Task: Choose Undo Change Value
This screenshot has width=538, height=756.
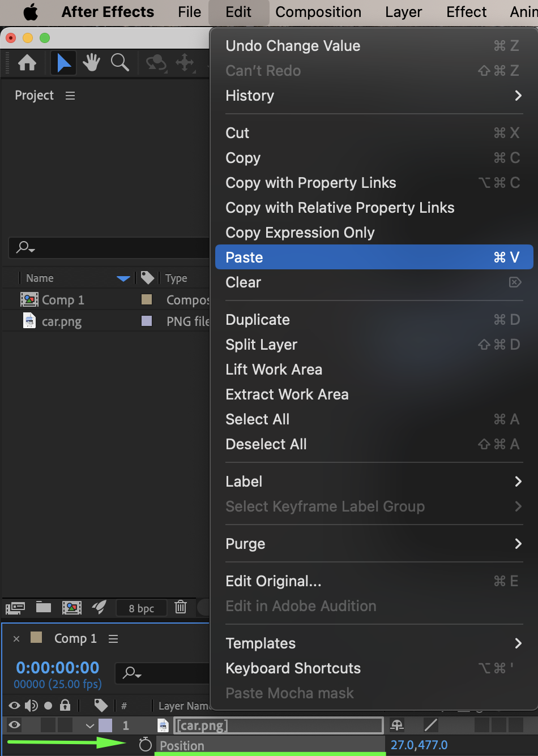Action: [374, 46]
